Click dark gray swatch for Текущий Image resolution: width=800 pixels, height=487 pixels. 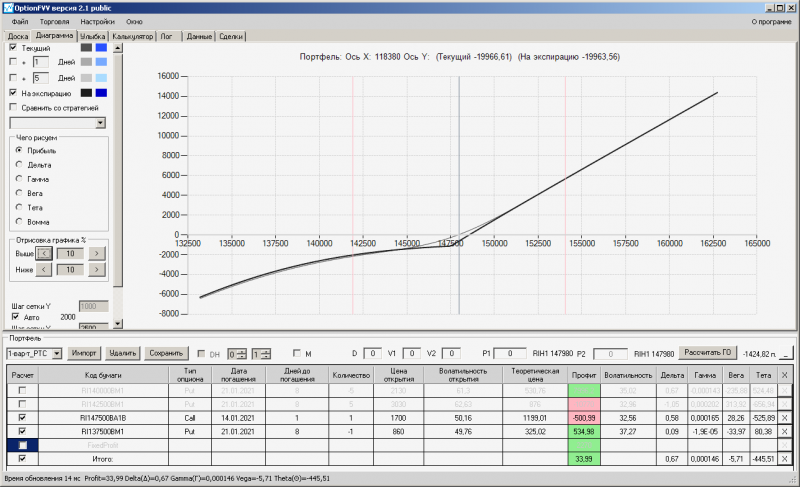coord(86,47)
